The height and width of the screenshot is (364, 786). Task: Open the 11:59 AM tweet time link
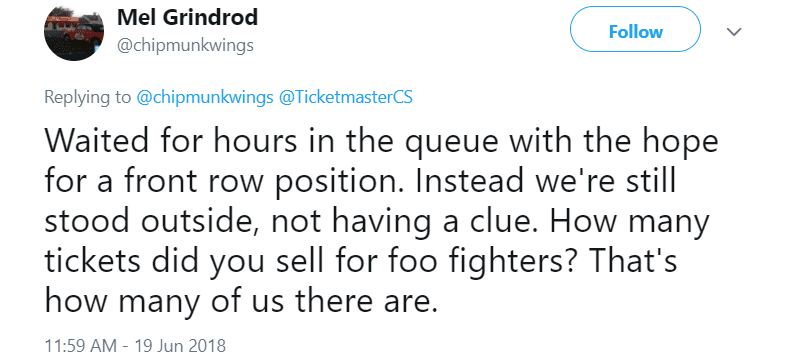tap(81, 345)
